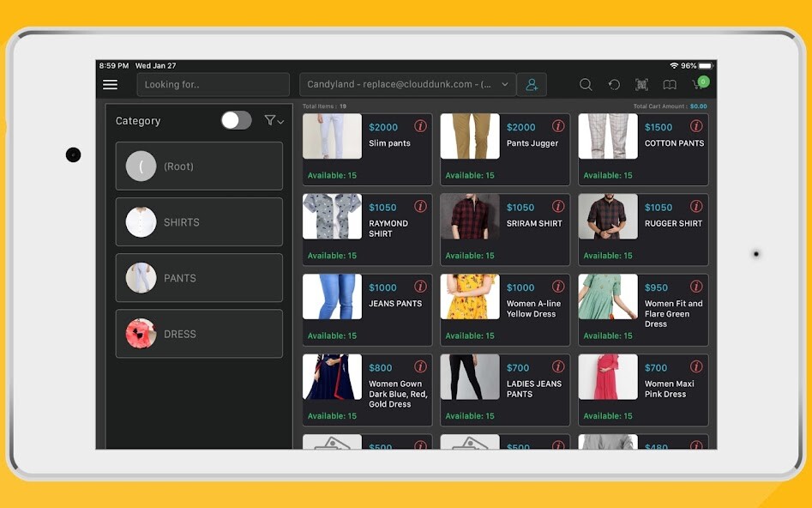Image resolution: width=812 pixels, height=508 pixels.
Task: Click the Looking for search field
Action: pyautogui.click(x=213, y=84)
